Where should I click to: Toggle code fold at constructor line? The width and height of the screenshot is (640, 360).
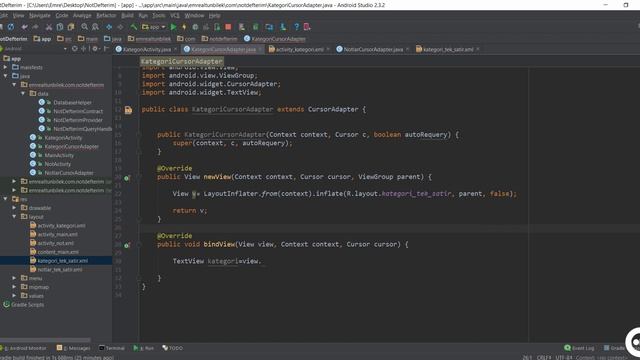pyautogui.click(x=139, y=134)
